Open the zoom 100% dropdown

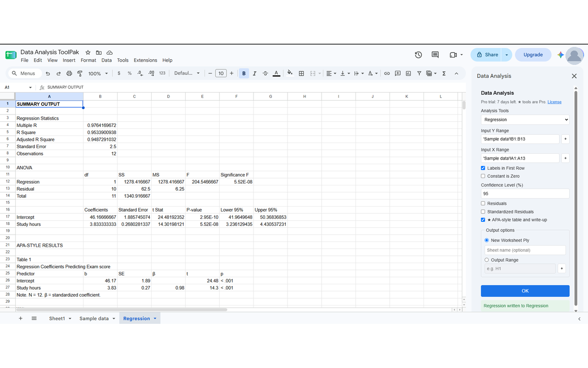(x=98, y=73)
